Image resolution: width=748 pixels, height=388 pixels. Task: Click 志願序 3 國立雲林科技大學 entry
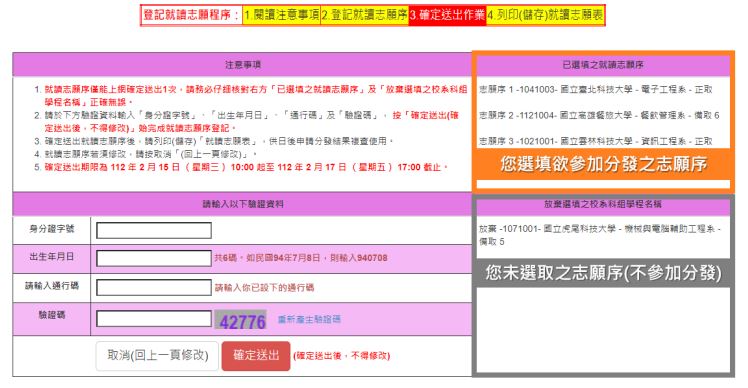pos(595,141)
